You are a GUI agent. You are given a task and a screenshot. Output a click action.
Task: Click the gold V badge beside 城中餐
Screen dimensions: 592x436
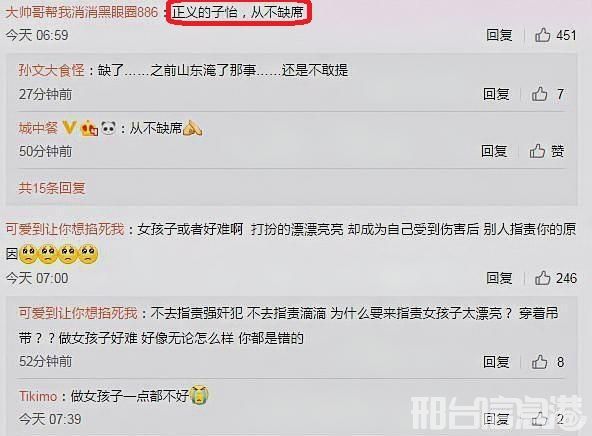[x=69, y=128]
